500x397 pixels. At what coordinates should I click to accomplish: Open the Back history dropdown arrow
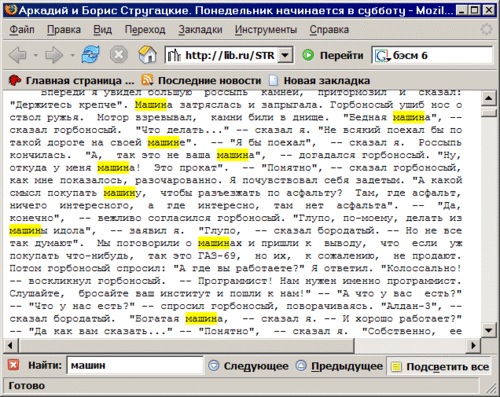pyautogui.click(x=35, y=55)
